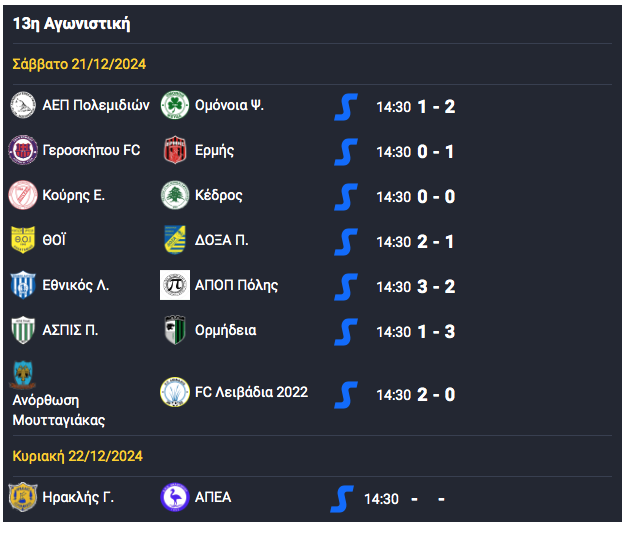The height and width of the screenshot is (553, 641).
Task: Click the Ανόρθωση Μουτταγιάκας eagle crest
Action: (23, 375)
